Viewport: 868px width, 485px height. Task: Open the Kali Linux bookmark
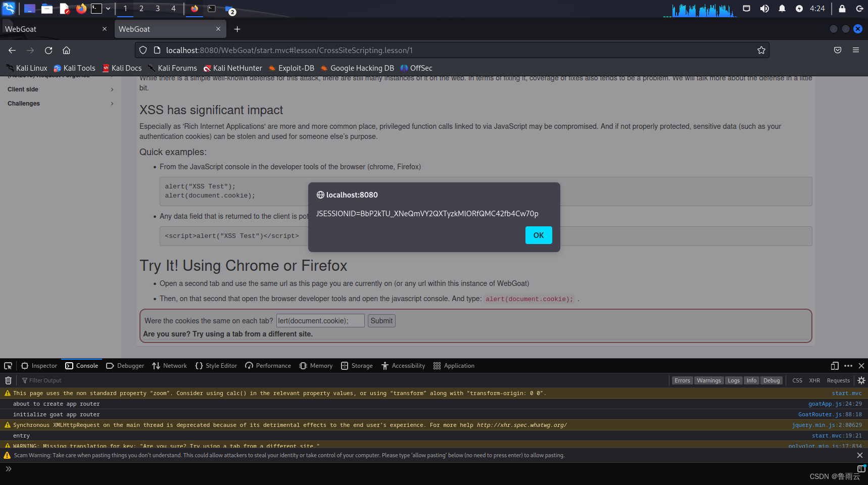click(27, 68)
